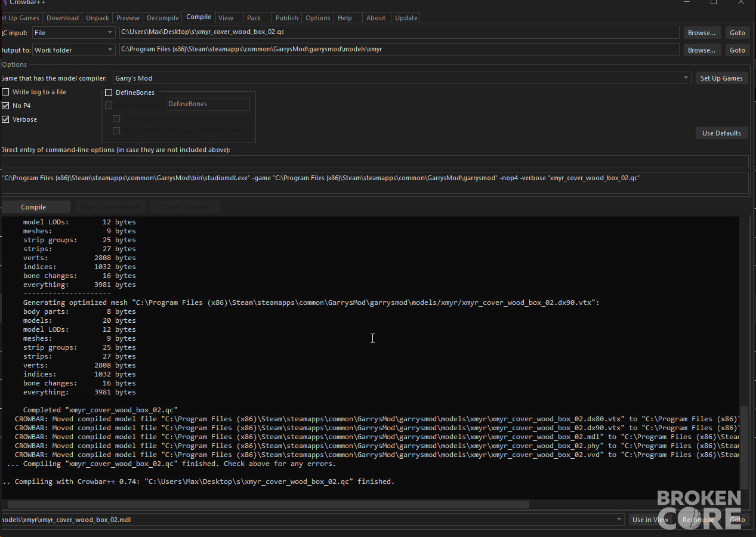Click the studiomdl.exe command line text

click(320, 178)
